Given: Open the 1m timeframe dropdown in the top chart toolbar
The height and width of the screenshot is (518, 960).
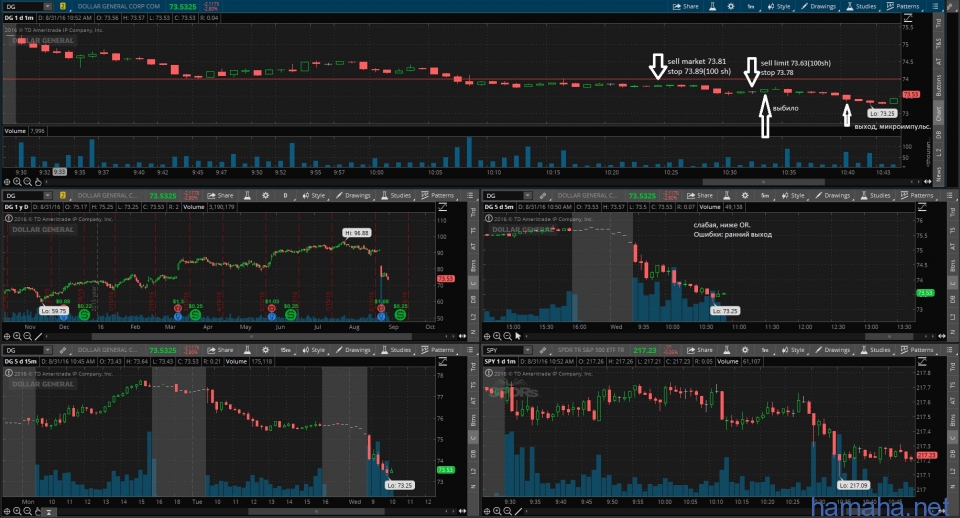Looking at the screenshot, I should tap(751, 6).
